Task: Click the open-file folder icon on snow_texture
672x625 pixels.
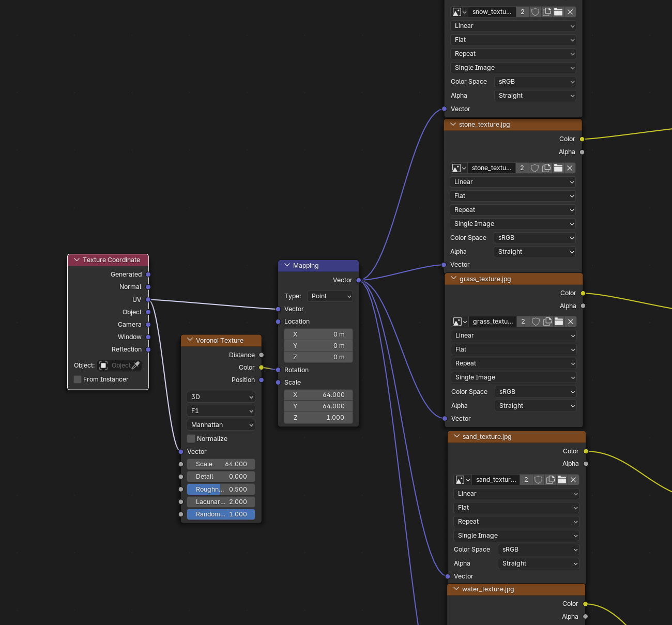Action: tap(558, 11)
